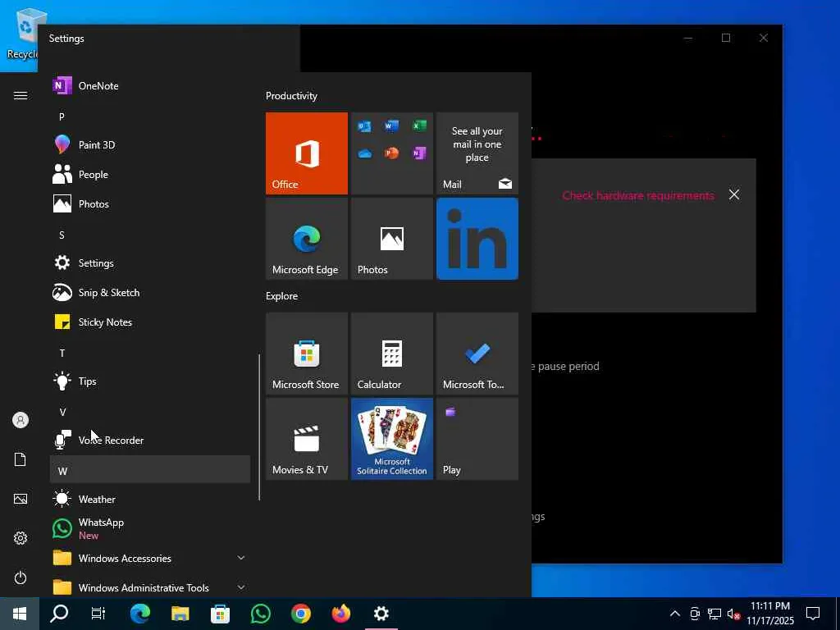Image resolution: width=840 pixels, height=630 pixels.
Task: Open the network tray icon
Action: pyautogui.click(x=714, y=614)
